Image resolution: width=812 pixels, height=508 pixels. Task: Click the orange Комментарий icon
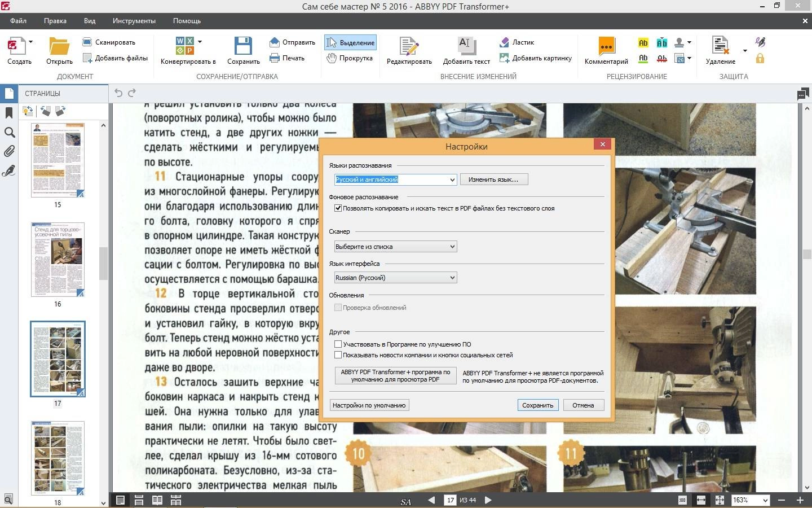[606, 46]
